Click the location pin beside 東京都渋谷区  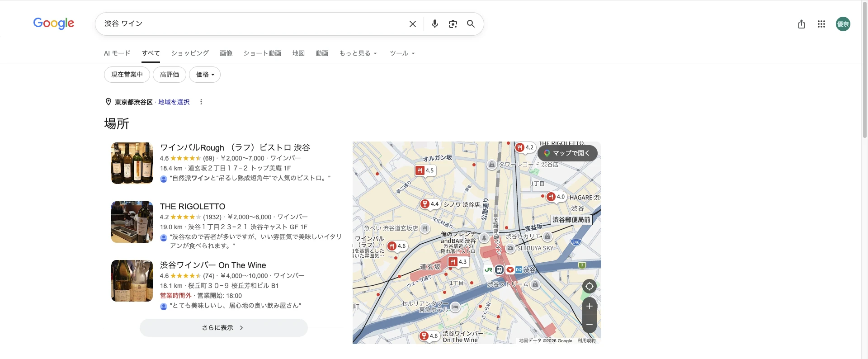[x=108, y=102]
